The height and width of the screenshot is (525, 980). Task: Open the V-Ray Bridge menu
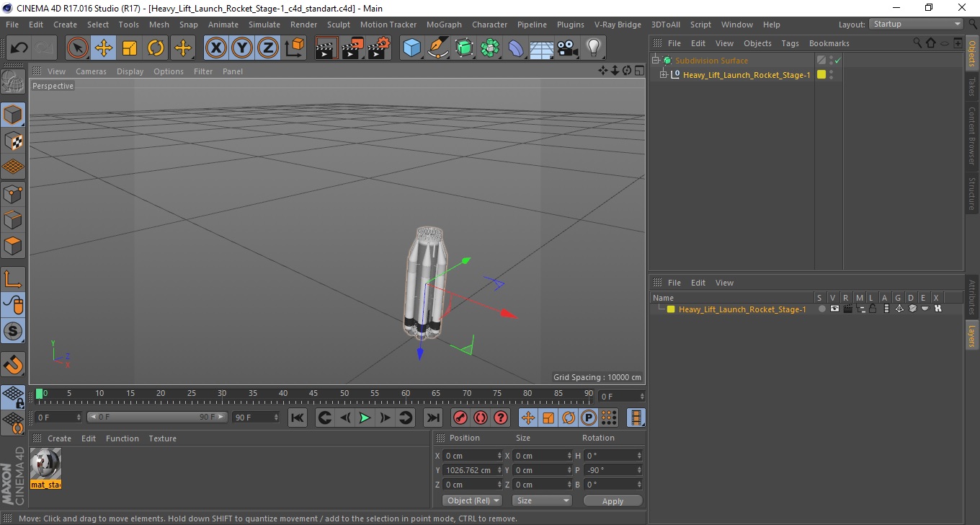tap(618, 25)
